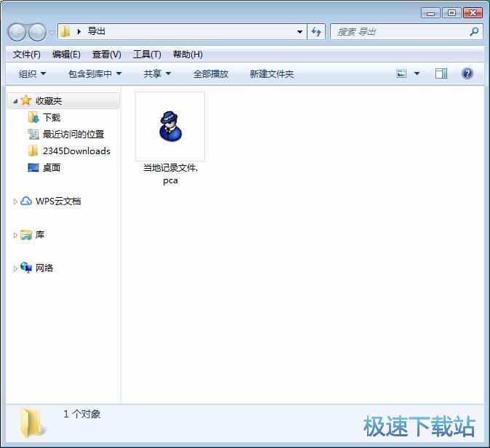Select the 当地记录文件.pca file thumbnail
The width and height of the screenshot is (490, 448).
(x=170, y=127)
